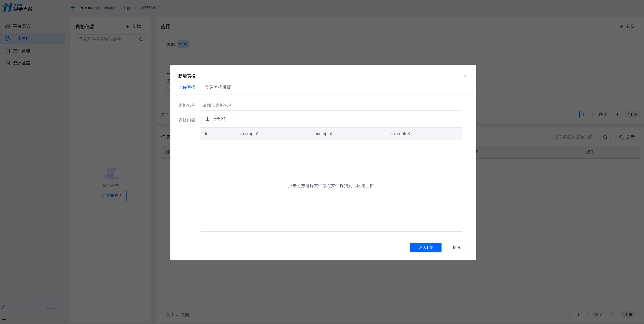
Task: Click the back arrow next to Demo
Action: [73, 8]
